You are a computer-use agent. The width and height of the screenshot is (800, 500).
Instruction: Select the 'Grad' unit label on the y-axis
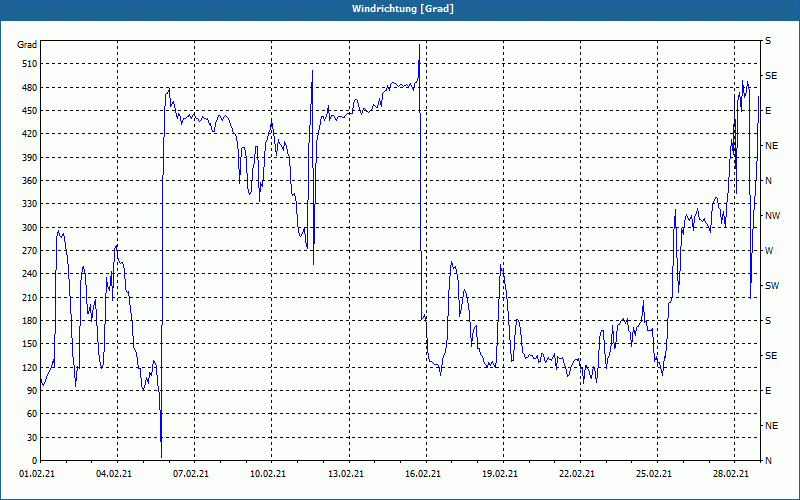[27, 45]
